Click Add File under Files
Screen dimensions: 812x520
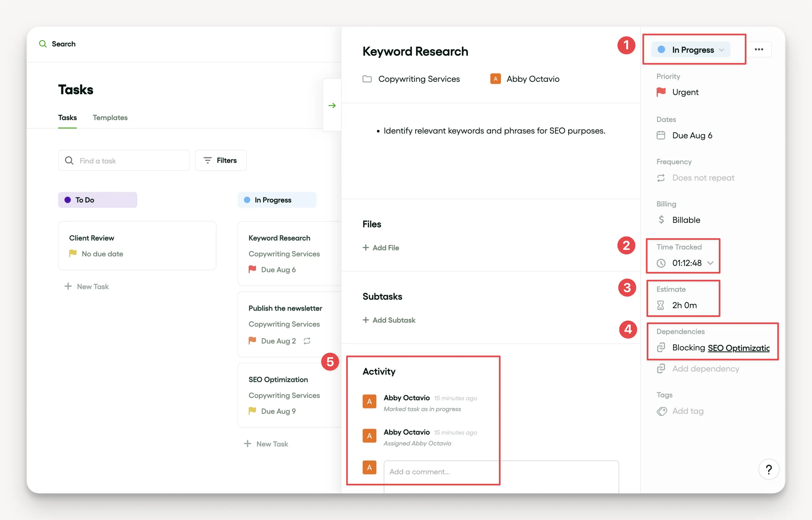(x=381, y=248)
